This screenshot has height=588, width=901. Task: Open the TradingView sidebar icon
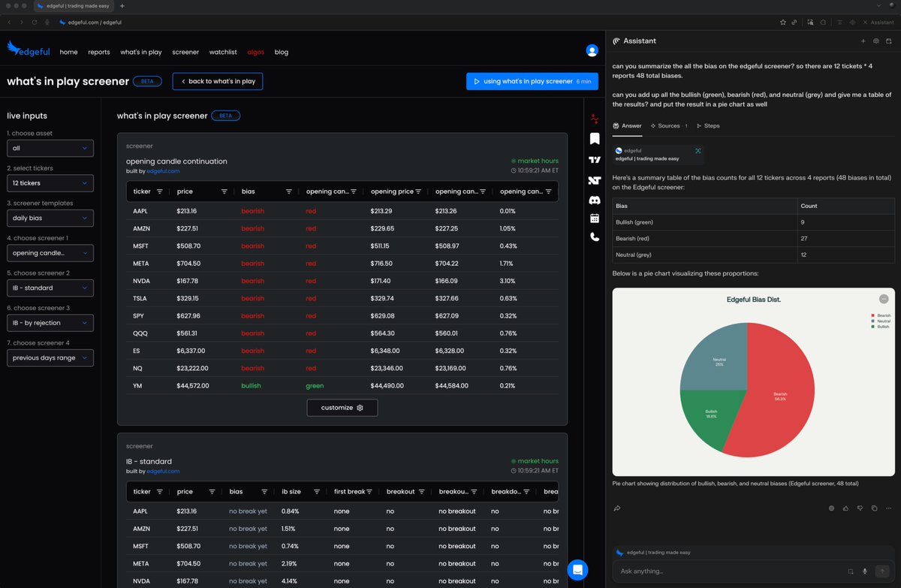click(594, 159)
